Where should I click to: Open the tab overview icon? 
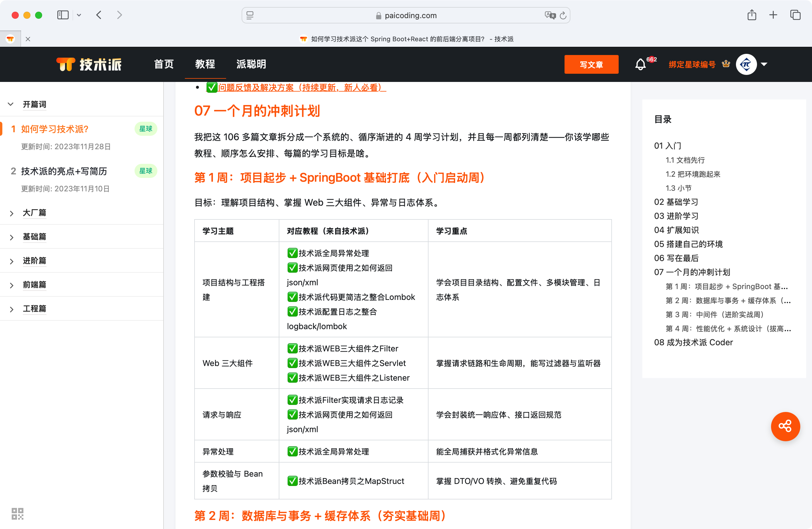tap(795, 15)
